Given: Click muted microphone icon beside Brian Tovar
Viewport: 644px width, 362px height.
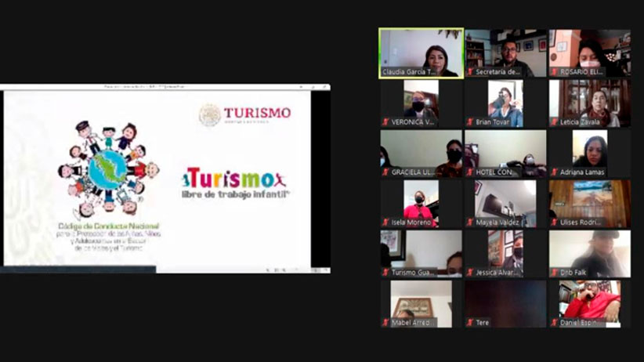Looking at the screenshot, I should pyautogui.click(x=470, y=122).
